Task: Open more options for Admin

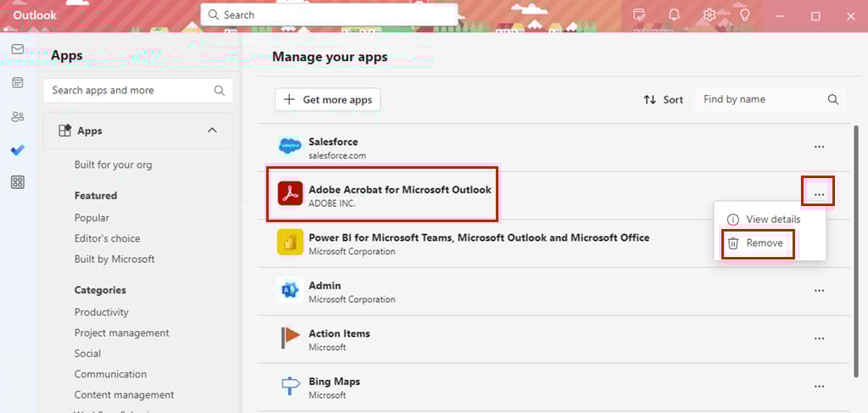Action: (x=820, y=291)
